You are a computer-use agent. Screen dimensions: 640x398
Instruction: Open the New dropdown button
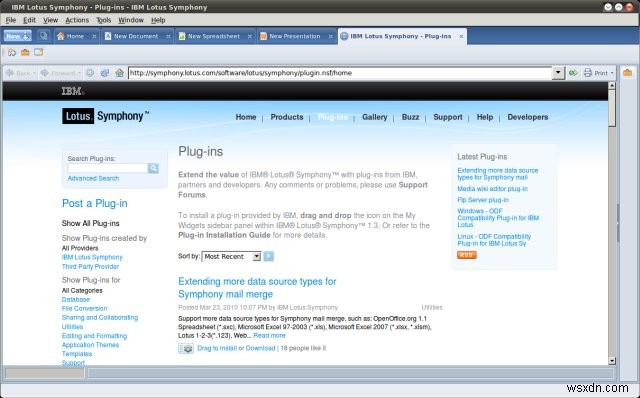[x=18, y=36]
